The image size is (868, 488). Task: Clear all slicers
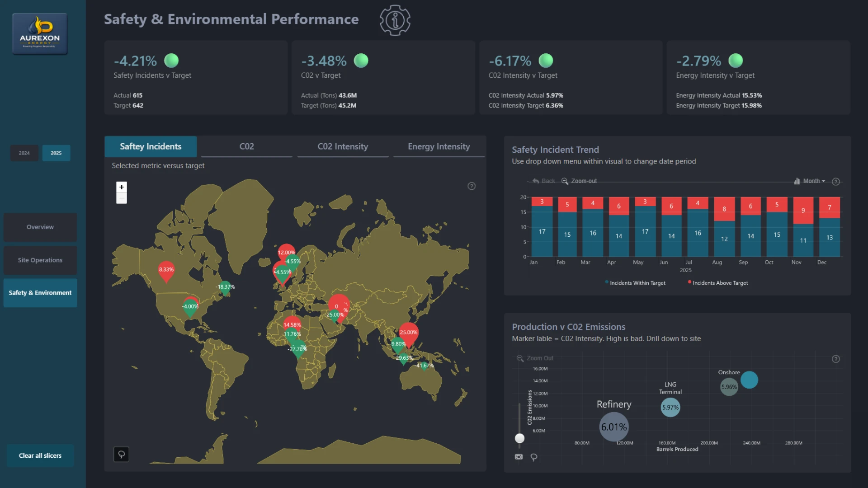coord(40,455)
